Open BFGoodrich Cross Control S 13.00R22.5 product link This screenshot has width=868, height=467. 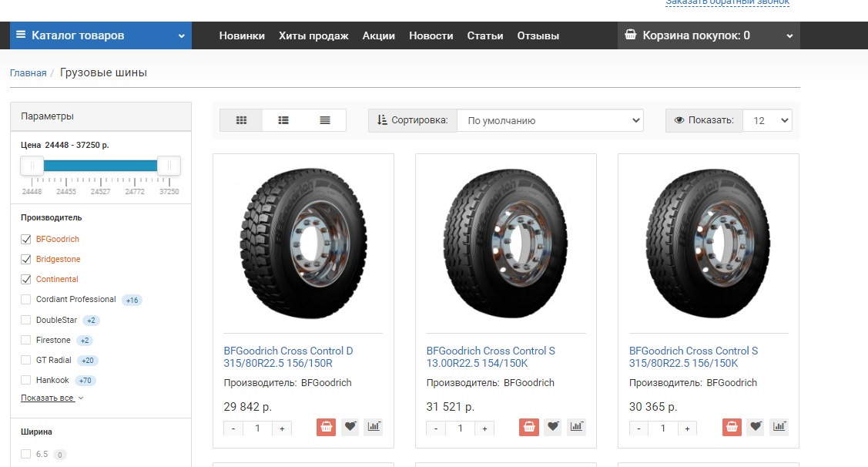[x=491, y=357]
